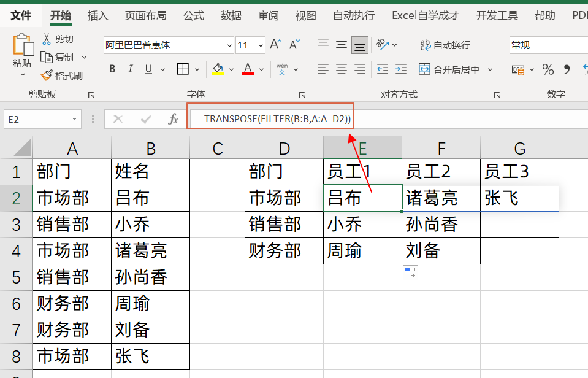Align cell content to the vertical middle
Viewport: 588px width, 378px height.
coord(342,45)
